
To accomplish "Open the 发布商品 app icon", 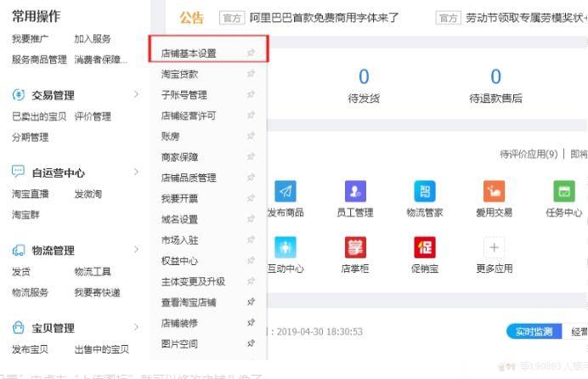I will [x=286, y=191].
